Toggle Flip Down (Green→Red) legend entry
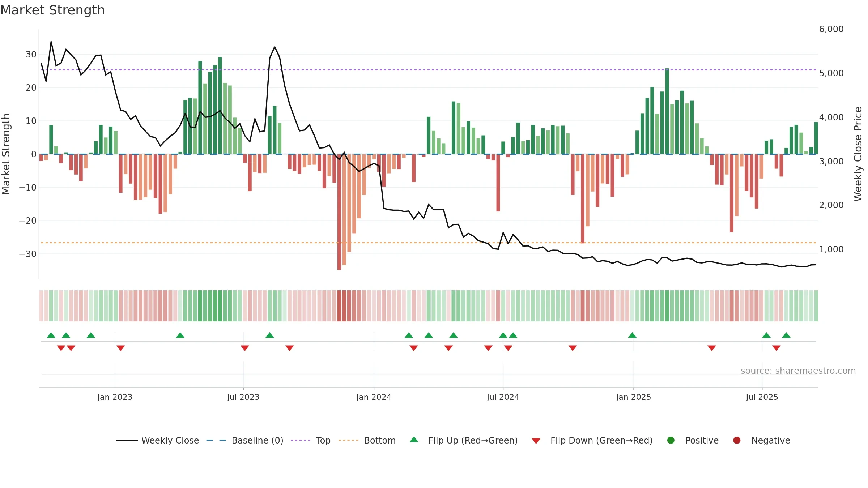868x488 pixels. click(592, 440)
